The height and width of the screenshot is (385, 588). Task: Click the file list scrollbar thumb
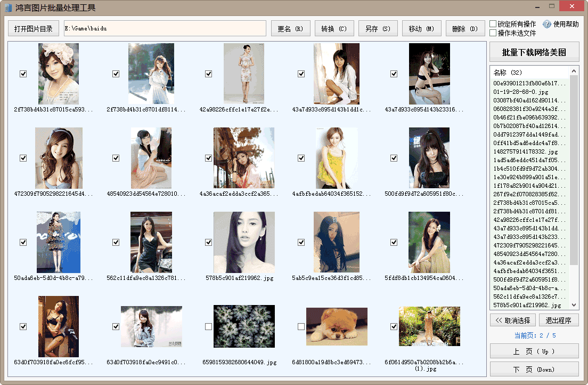(574, 170)
